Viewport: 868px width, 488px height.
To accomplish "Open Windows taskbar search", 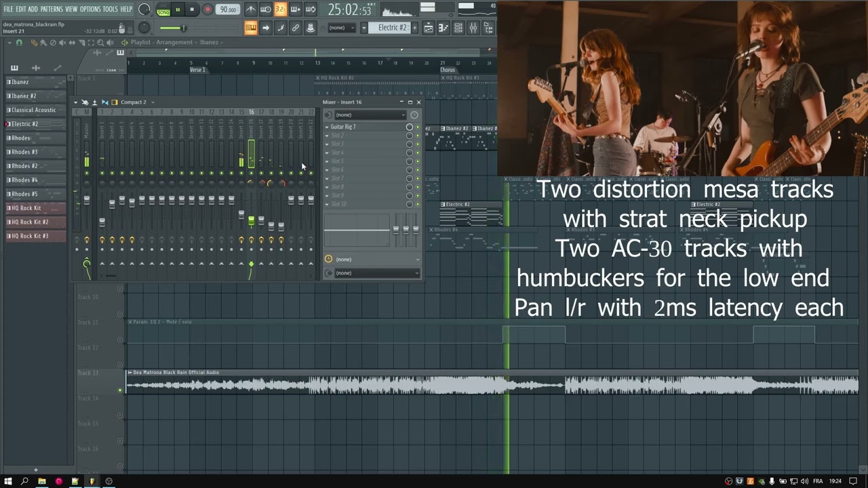I will click(24, 481).
